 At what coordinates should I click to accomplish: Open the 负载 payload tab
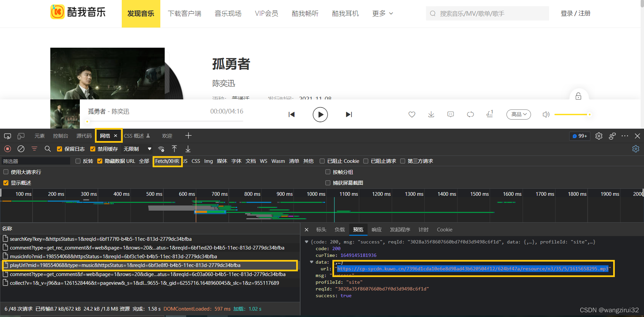[339, 230]
